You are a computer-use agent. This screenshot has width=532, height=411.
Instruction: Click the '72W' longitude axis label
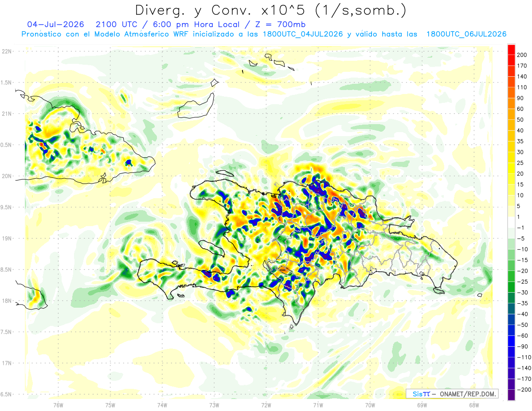pyautogui.click(x=266, y=405)
